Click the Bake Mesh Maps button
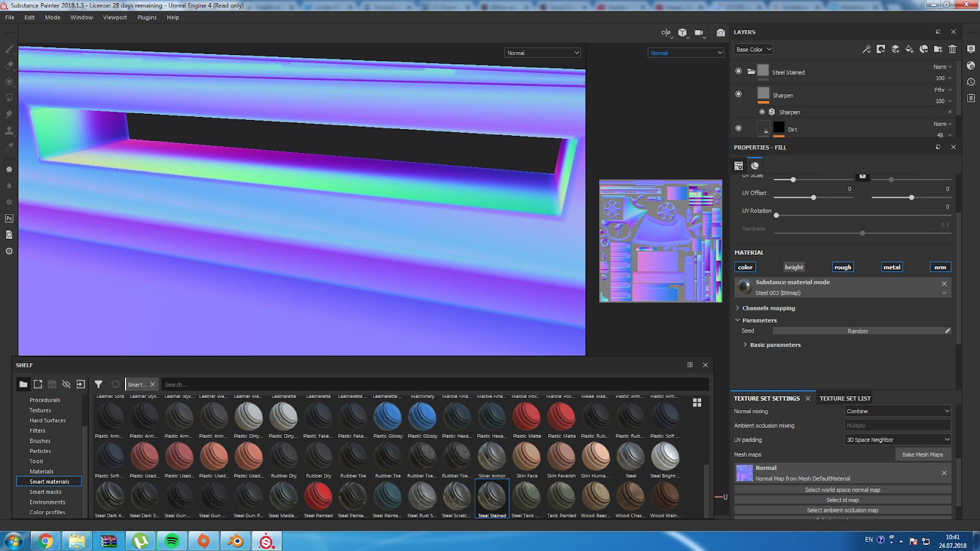Viewport: 980px width, 551px height. coord(922,454)
